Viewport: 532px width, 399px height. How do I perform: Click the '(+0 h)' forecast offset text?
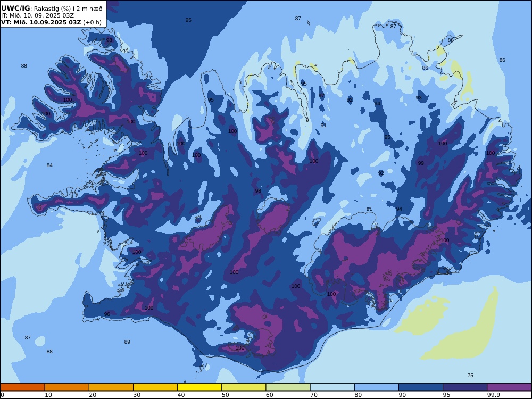92,22
